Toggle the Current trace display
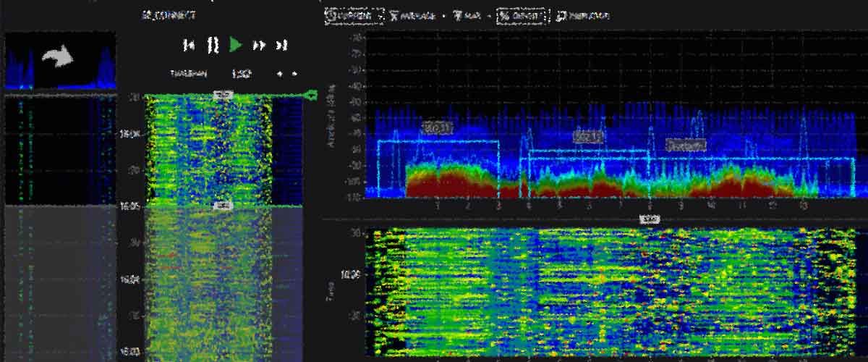868x362 pixels. 351,14
